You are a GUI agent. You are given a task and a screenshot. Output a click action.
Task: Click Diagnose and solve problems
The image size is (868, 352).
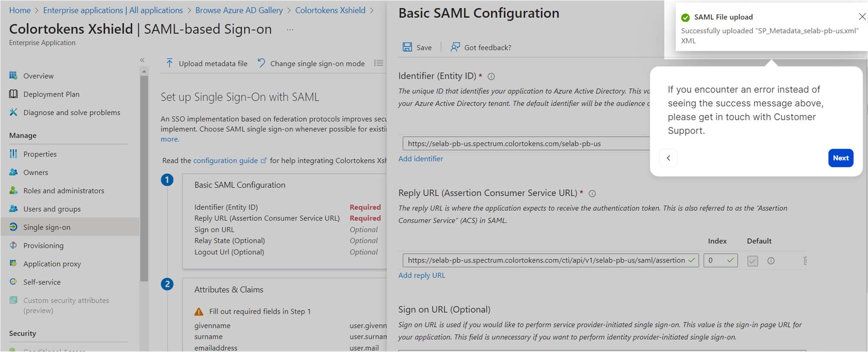click(x=71, y=112)
